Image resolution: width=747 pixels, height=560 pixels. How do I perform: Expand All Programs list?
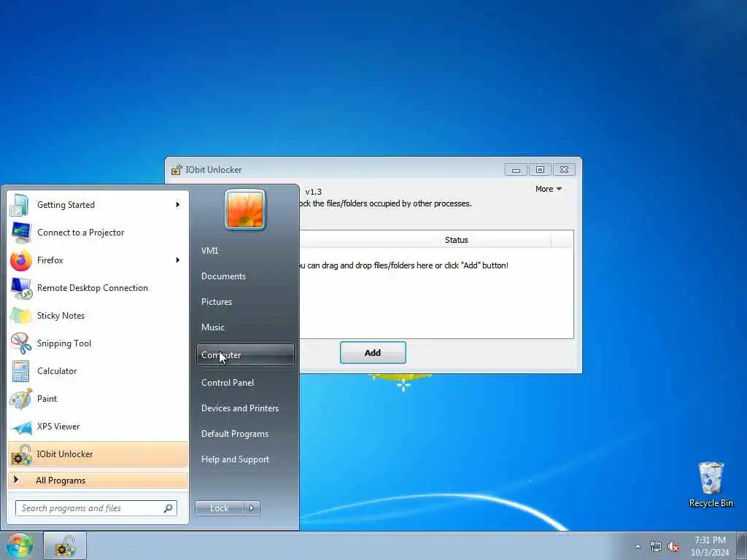(x=98, y=481)
